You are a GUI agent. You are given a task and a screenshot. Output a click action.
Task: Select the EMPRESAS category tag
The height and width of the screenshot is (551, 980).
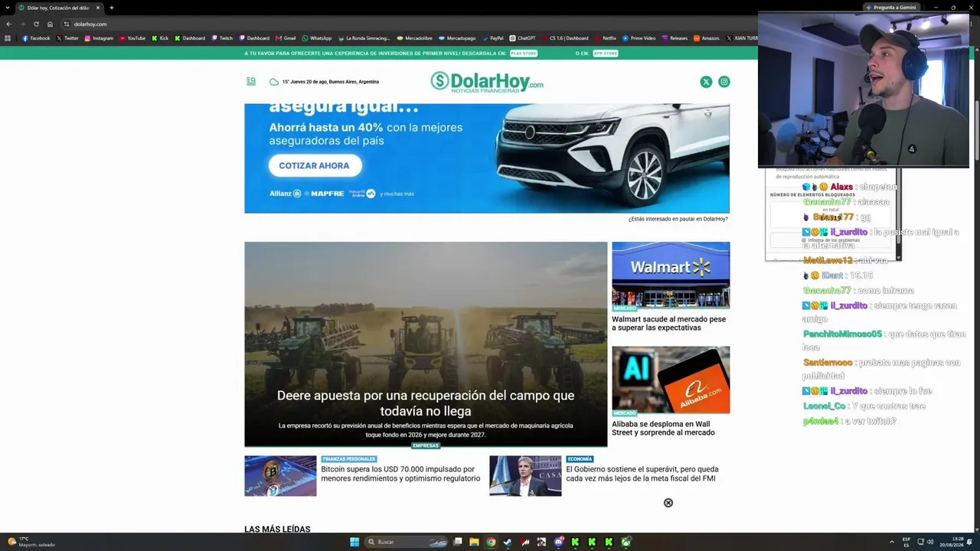[x=426, y=445]
